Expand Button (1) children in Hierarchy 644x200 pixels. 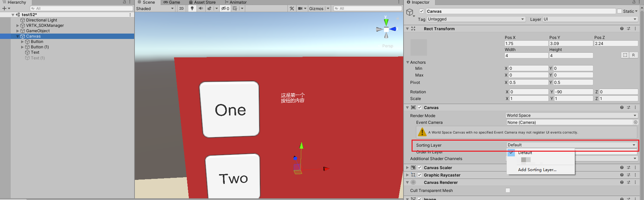coord(22,47)
